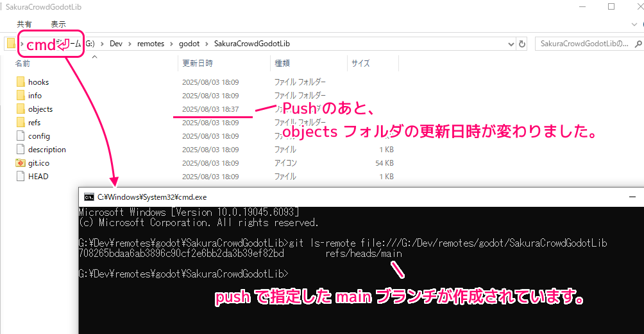The image size is (644, 334).
Task: Select the info folder icon
Action: pos(20,96)
